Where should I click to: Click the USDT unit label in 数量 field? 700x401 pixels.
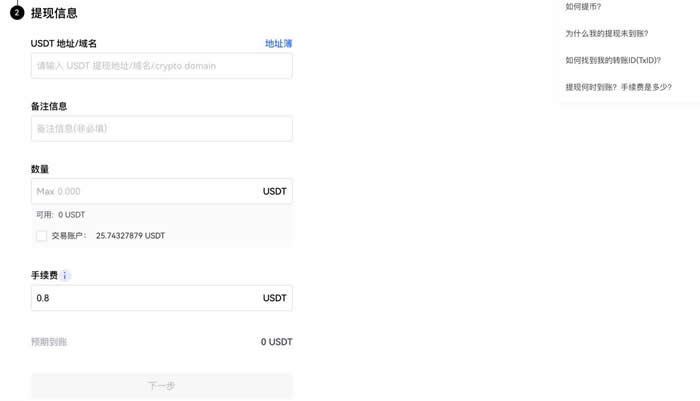coord(275,191)
